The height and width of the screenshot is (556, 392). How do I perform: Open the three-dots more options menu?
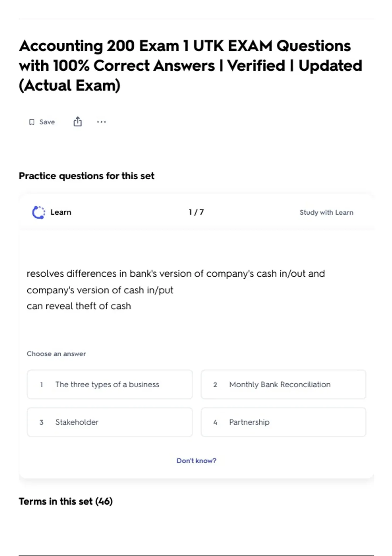pos(102,122)
